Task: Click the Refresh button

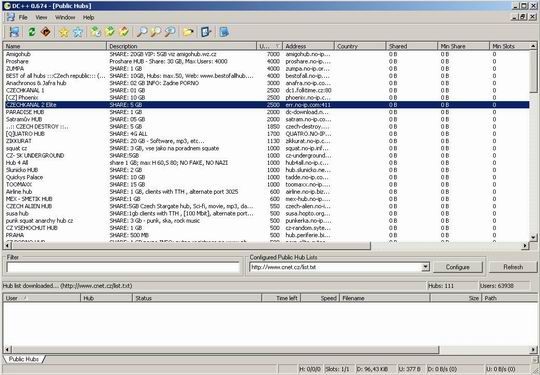Action: [x=513, y=267]
